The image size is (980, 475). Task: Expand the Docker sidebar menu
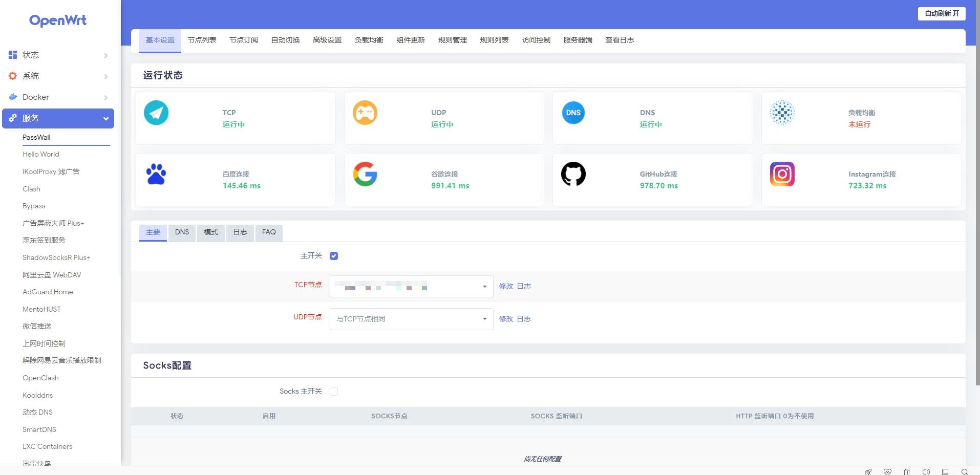(58, 97)
